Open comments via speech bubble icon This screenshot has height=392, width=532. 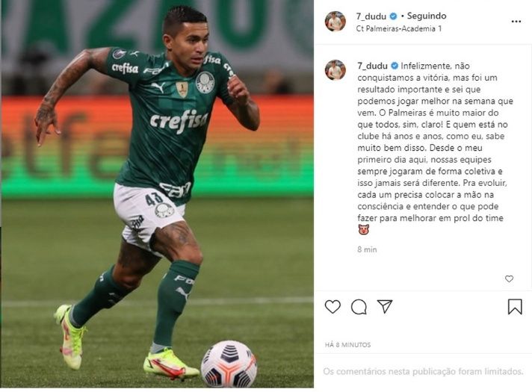click(x=359, y=307)
